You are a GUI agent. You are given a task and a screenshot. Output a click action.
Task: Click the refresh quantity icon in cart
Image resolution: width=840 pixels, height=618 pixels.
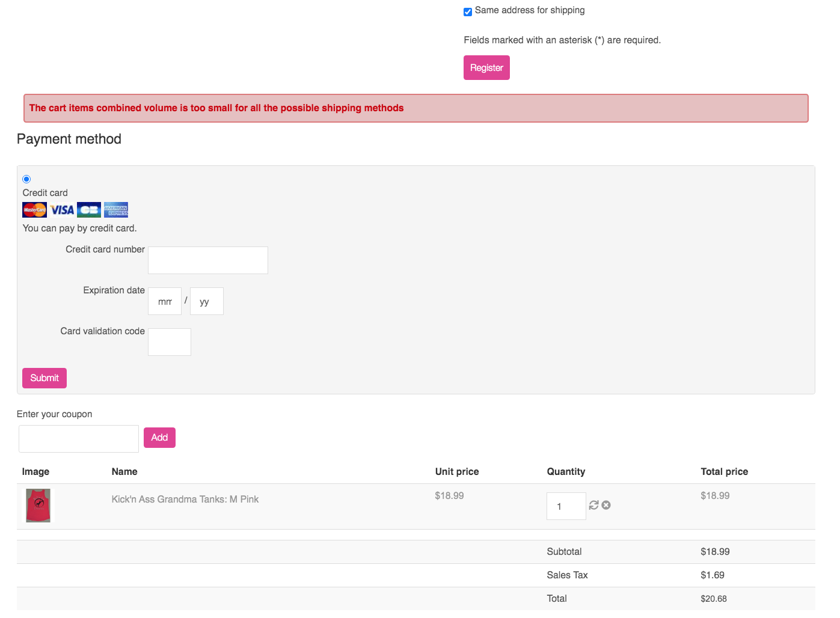[x=593, y=505]
